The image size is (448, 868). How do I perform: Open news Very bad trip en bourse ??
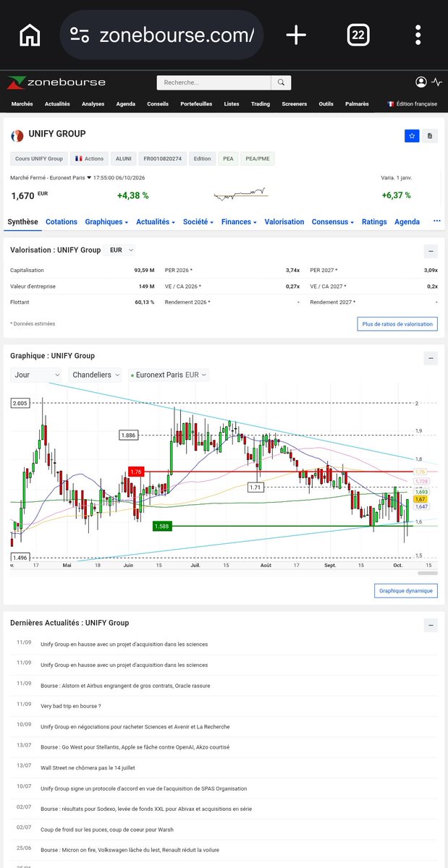click(70, 705)
